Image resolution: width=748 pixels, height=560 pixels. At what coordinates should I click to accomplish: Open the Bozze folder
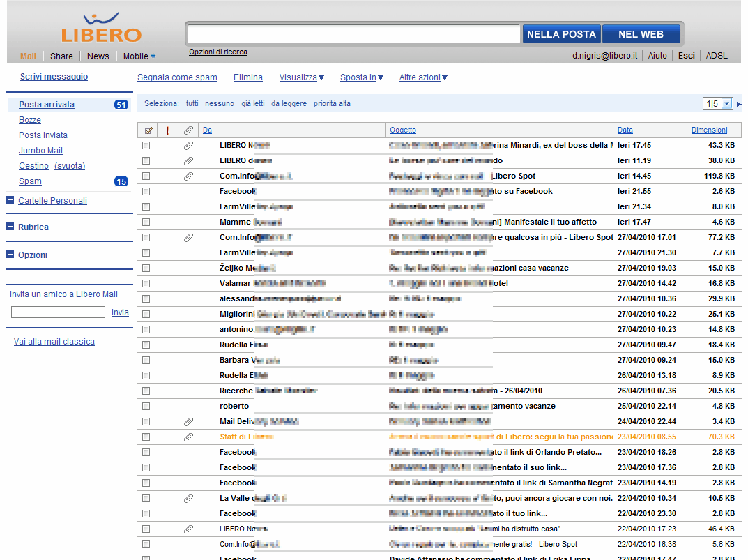tap(29, 120)
